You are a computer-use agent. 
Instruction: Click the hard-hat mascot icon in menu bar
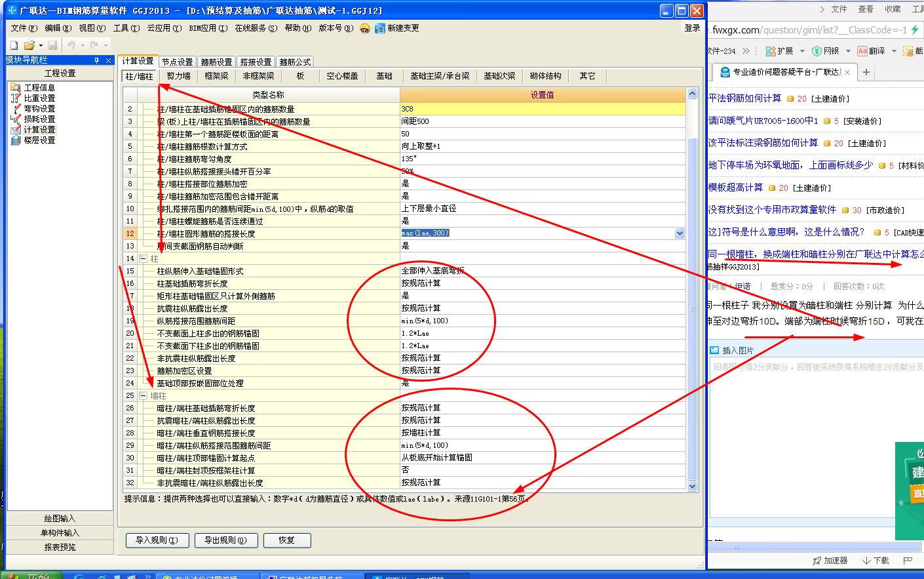(x=365, y=28)
